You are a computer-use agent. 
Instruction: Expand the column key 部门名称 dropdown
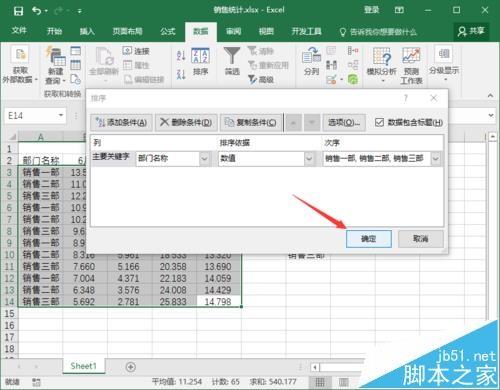point(204,159)
